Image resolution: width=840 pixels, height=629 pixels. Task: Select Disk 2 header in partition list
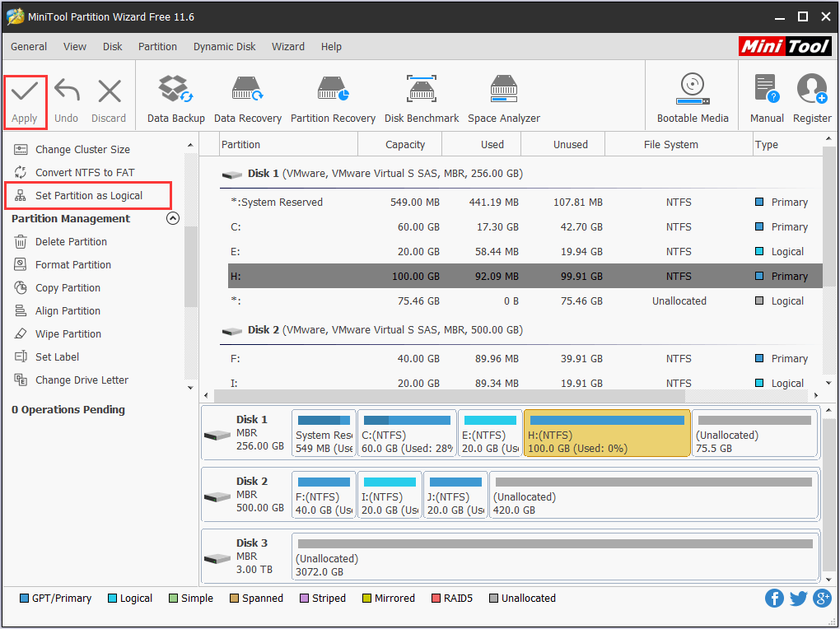click(372, 330)
